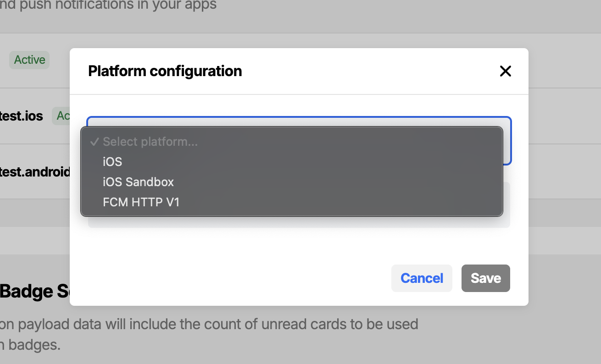Save the platform configuration
The width and height of the screenshot is (601, 364).
485,278
